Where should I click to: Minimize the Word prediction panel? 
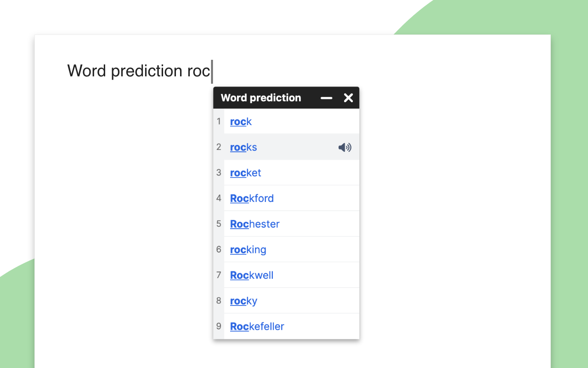coord(326,98)
